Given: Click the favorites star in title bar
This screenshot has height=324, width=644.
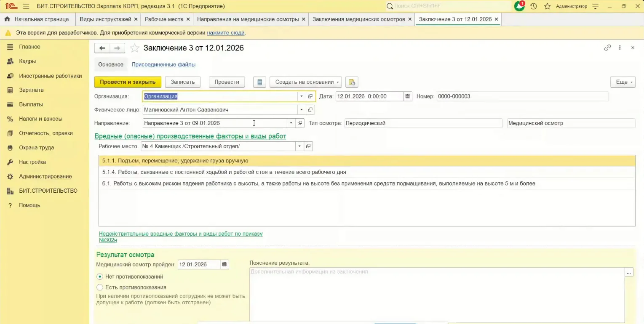Looking at the screenshot, I should point(548,6).
